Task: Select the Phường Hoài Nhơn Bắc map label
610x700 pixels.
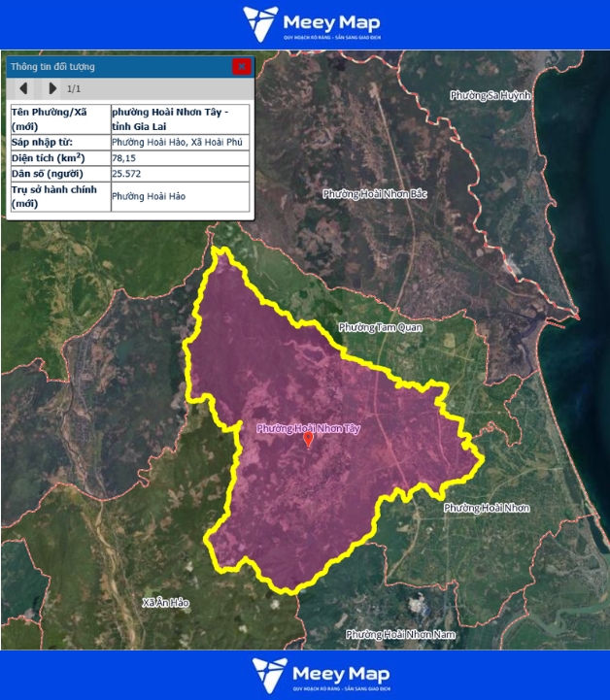Action: (374, 194)
